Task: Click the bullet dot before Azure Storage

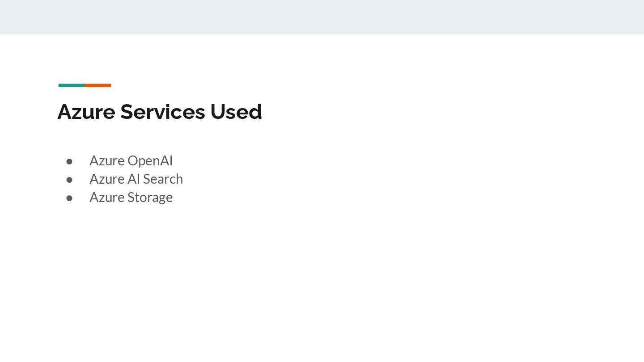Action: pos(69,198)
